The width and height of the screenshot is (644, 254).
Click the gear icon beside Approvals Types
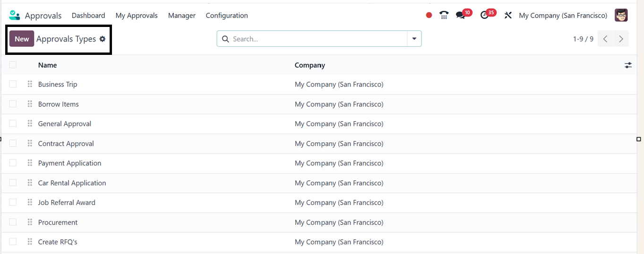(x=103, y=39)
